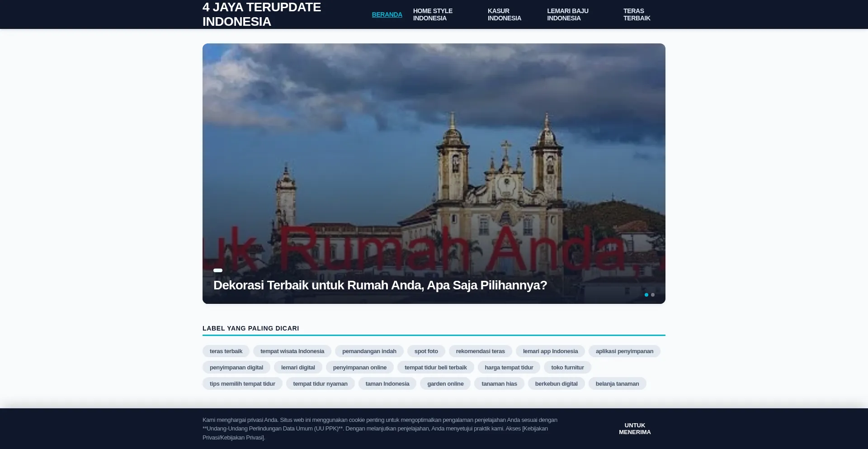
Task: Select the first slider pagination dot
Action: [646, 295]
